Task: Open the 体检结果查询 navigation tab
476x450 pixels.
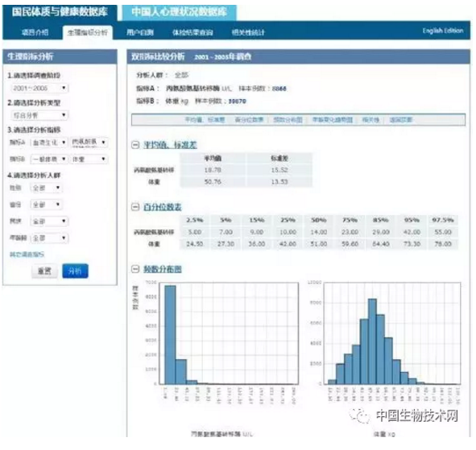Action: tap(192, 32)
